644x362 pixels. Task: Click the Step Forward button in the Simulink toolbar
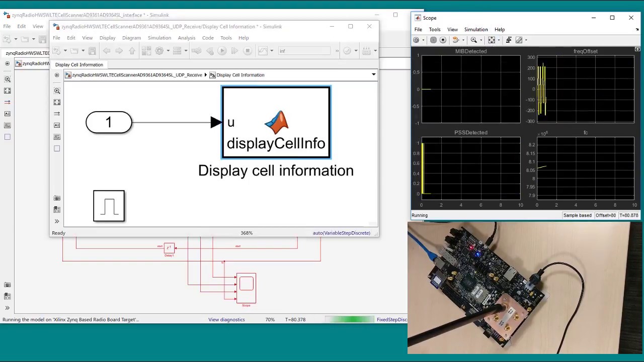pos(234,51)
